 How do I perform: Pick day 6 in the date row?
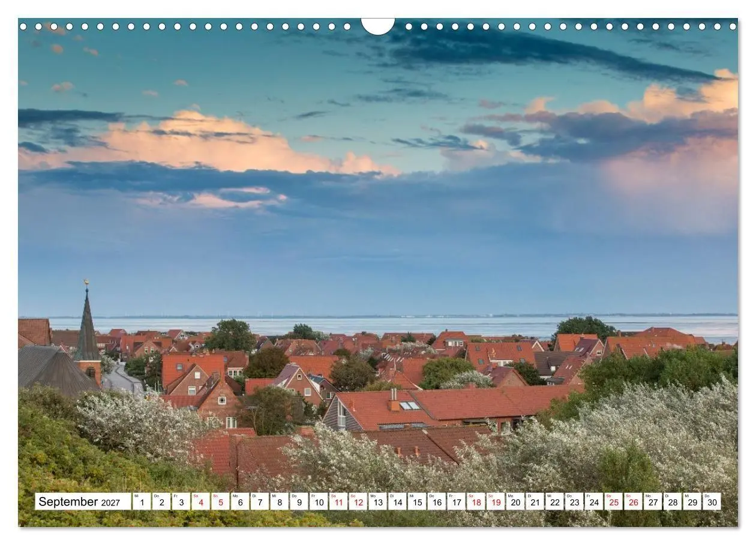pos(240,502)
